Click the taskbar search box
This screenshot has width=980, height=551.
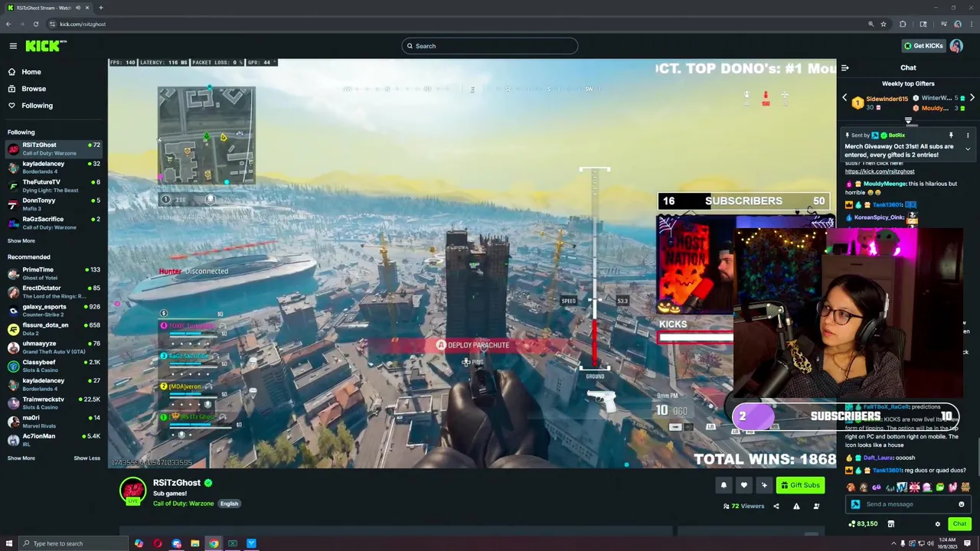coord(73,543)
